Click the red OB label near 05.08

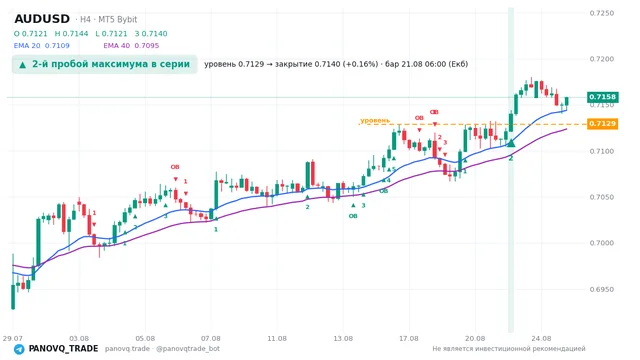click(x=175, y=167)
